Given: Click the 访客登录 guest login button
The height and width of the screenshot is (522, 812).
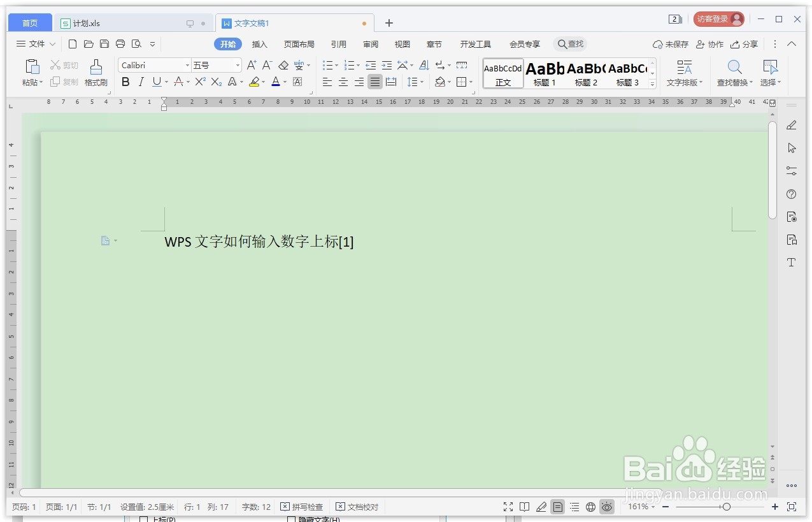Looking at the screenshot, I should pyautogui.click(x=718, y=18).
